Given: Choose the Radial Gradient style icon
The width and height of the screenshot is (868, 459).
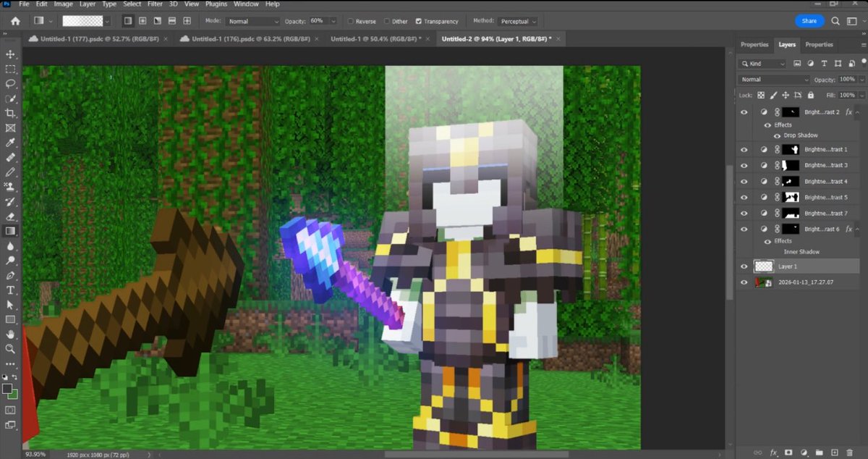Looking at the screenshot, I should 143,21.
